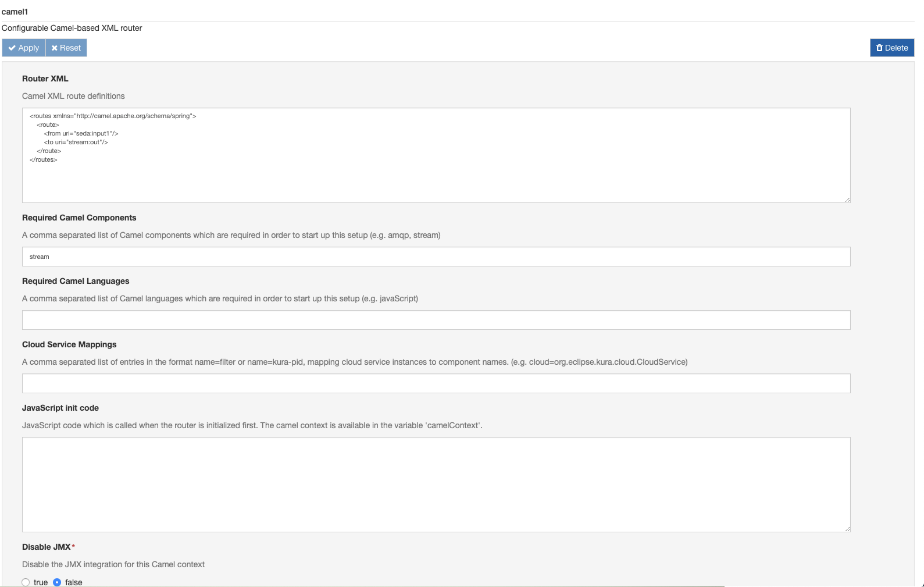Viewport: 924px width, 587px height.
Task: Select false for Disable JMX
Action: (x=57, y=582)
